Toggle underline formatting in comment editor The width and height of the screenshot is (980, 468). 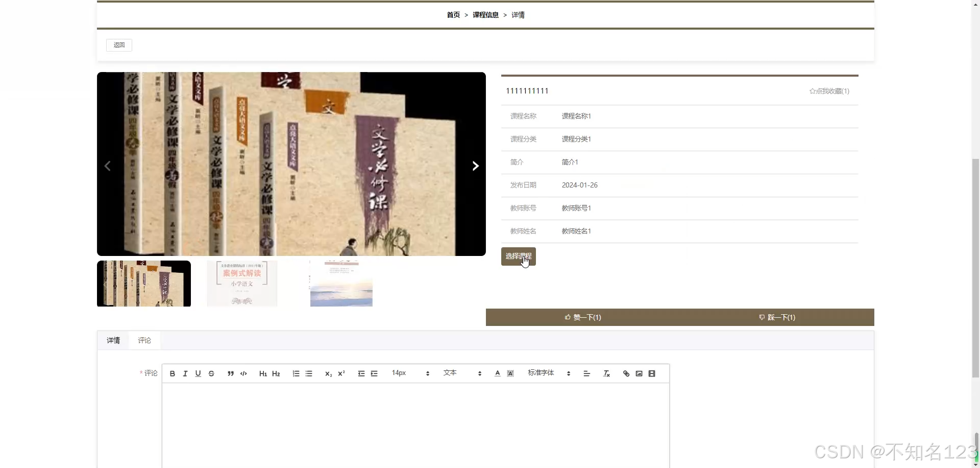(x=198, y=373)
